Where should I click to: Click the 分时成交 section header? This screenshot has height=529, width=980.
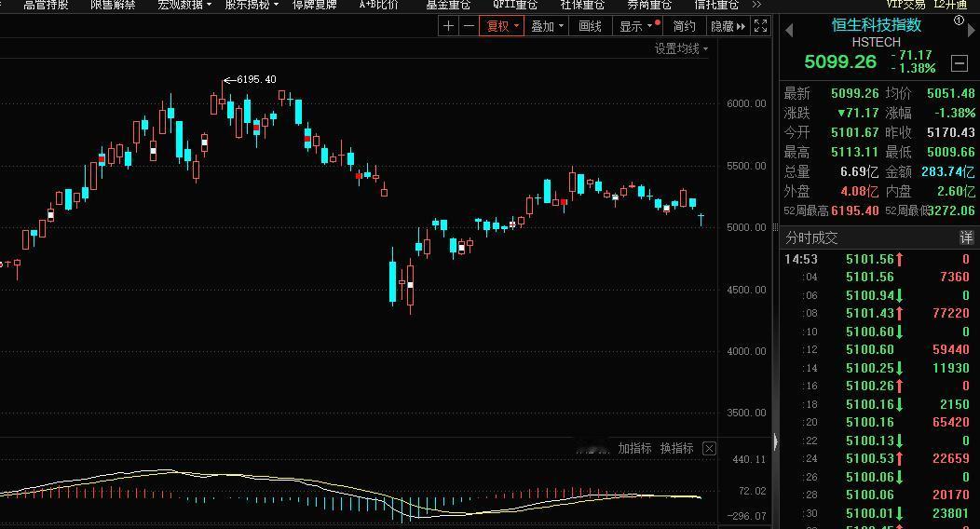[811, 237]
